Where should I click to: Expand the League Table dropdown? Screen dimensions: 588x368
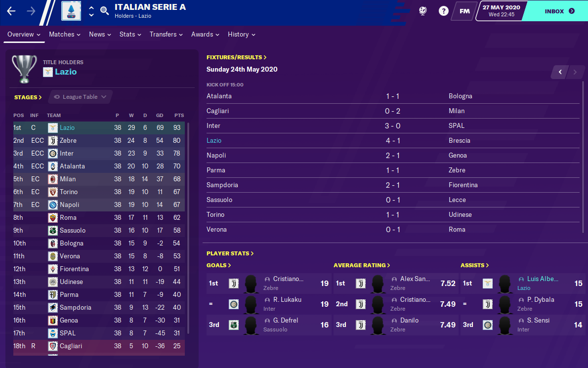80,97
